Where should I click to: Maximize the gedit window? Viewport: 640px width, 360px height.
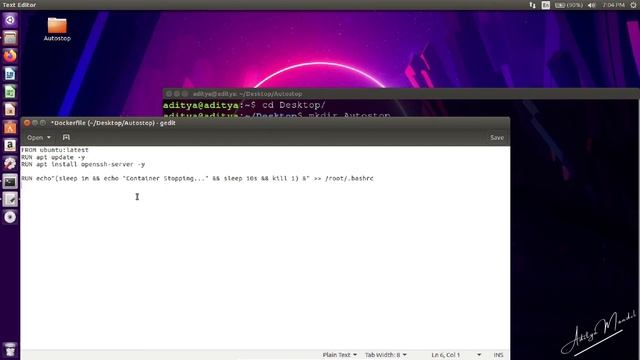pyautogui.click(x=42, y=122)
